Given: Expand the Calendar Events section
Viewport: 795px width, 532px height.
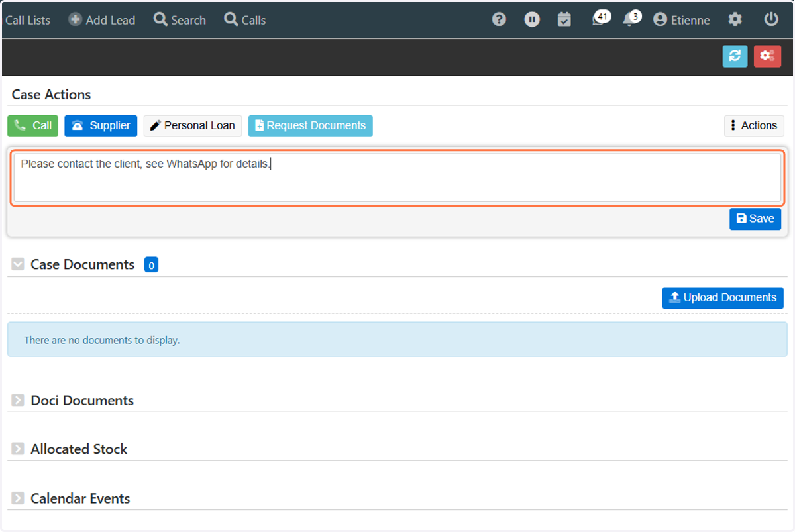Looking at the screenshot, I should coord(18,498).
